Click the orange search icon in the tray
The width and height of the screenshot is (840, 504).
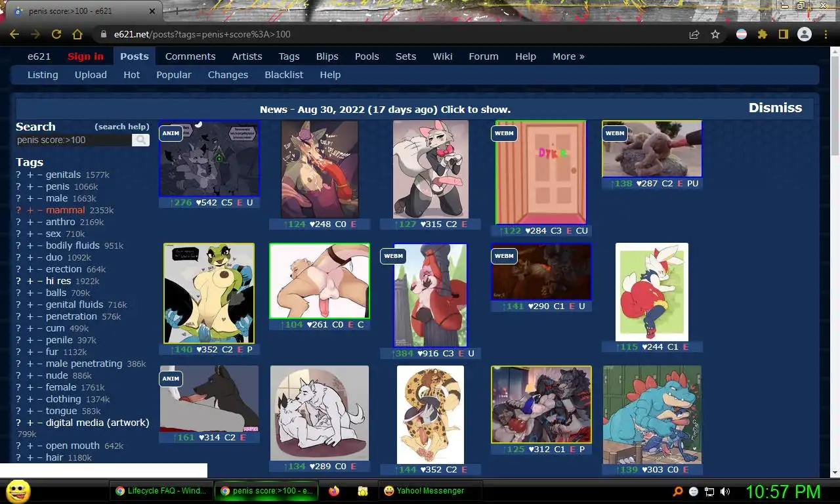[678, 491]
